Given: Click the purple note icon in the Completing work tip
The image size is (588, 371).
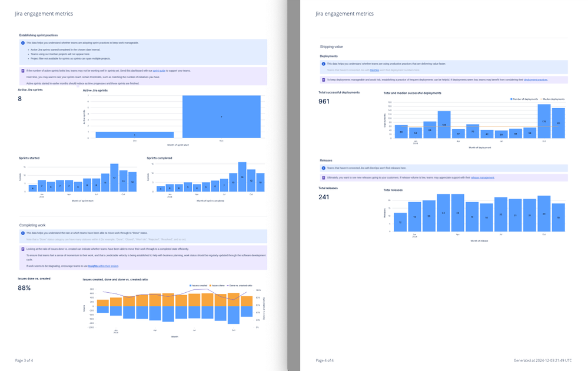Looking at the screenshot, I should click(23, 249).
